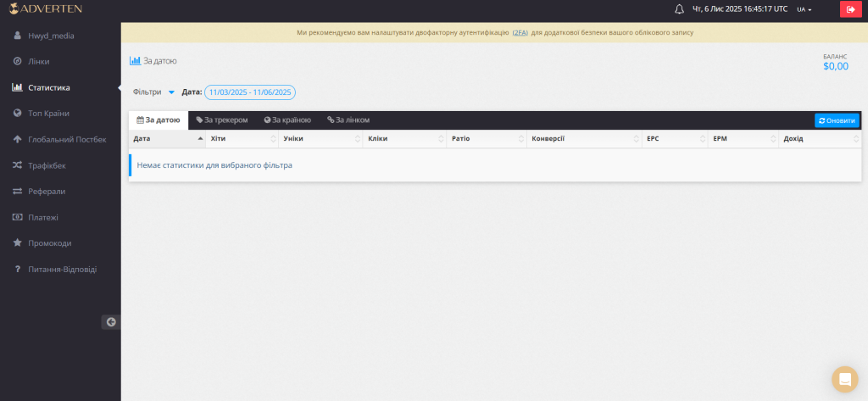
Task: Go to Глобальний Постбек in sidebar
Action: [66, 139]
